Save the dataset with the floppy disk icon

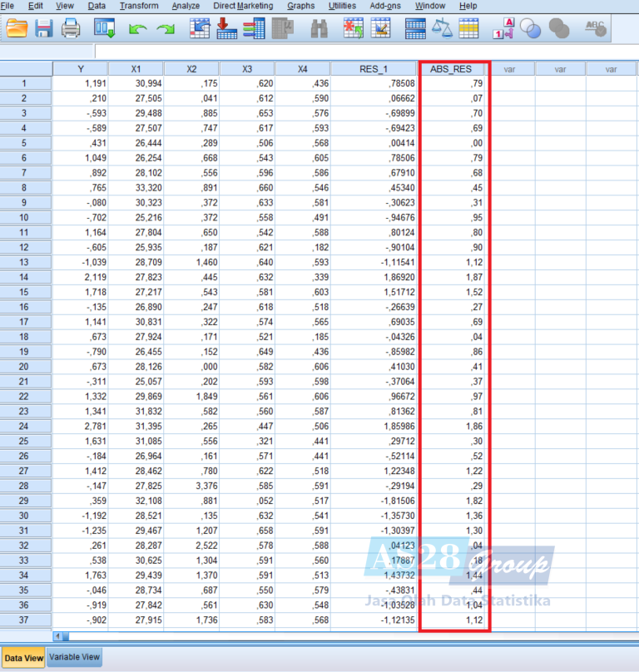43,29
